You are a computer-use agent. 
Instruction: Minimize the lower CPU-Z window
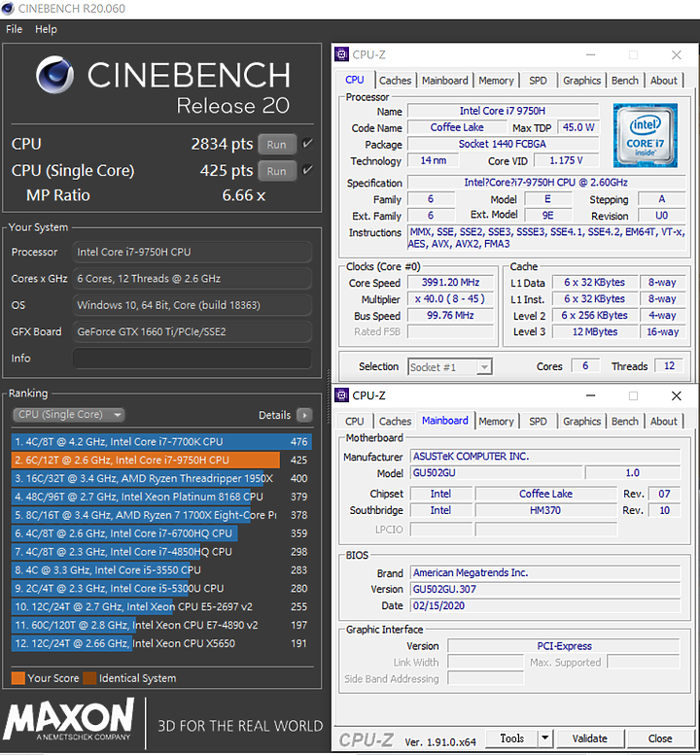[x=590, y=395]
